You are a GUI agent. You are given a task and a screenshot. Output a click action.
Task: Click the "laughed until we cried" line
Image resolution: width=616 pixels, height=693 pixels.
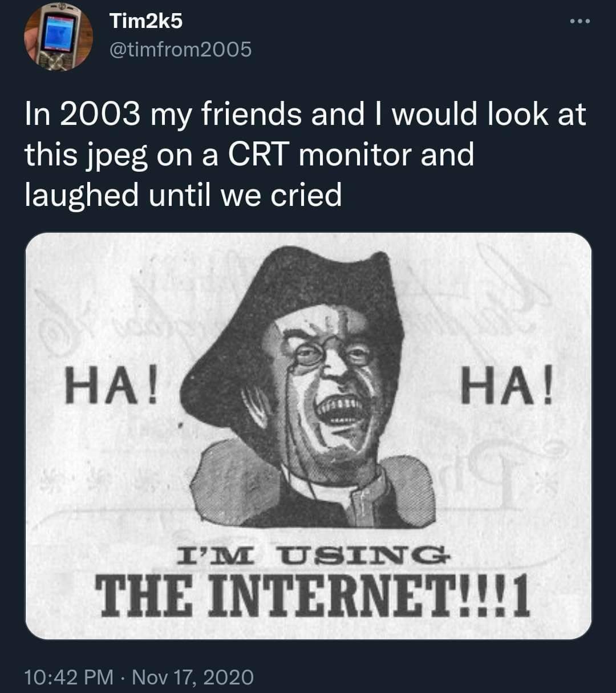tap(183, 194)
